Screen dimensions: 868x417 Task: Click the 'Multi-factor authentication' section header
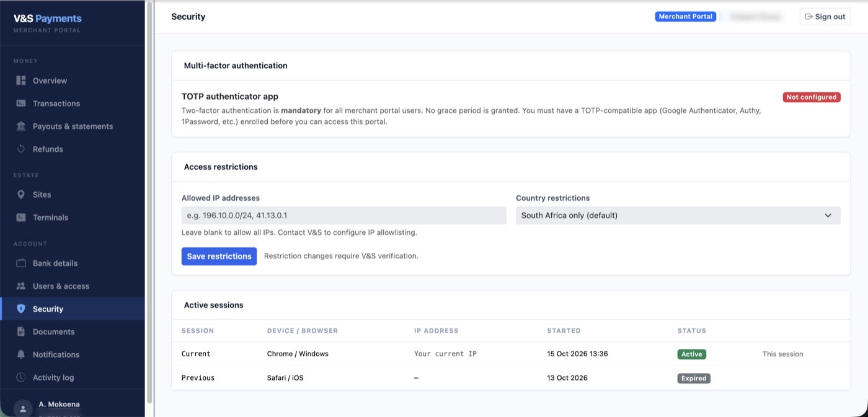pos(236,66)
